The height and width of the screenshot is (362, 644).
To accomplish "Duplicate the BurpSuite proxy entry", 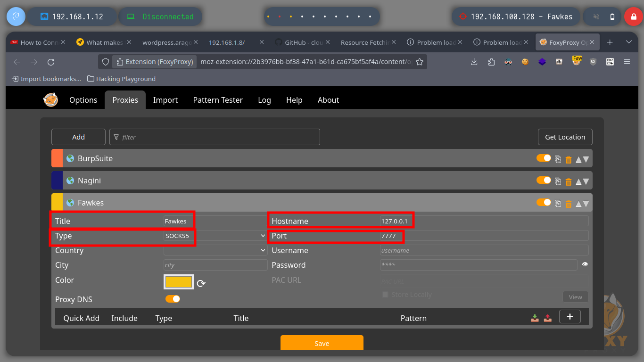I will 558,159.
